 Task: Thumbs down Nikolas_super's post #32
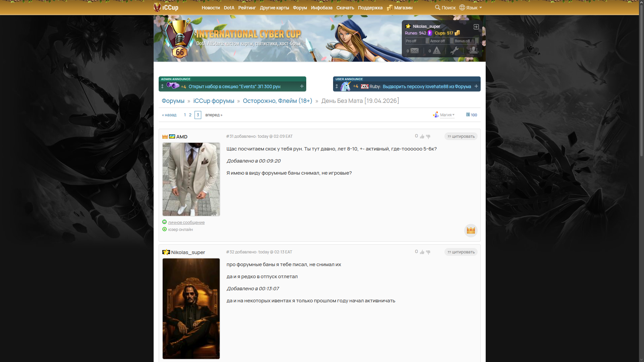point(428,252)
